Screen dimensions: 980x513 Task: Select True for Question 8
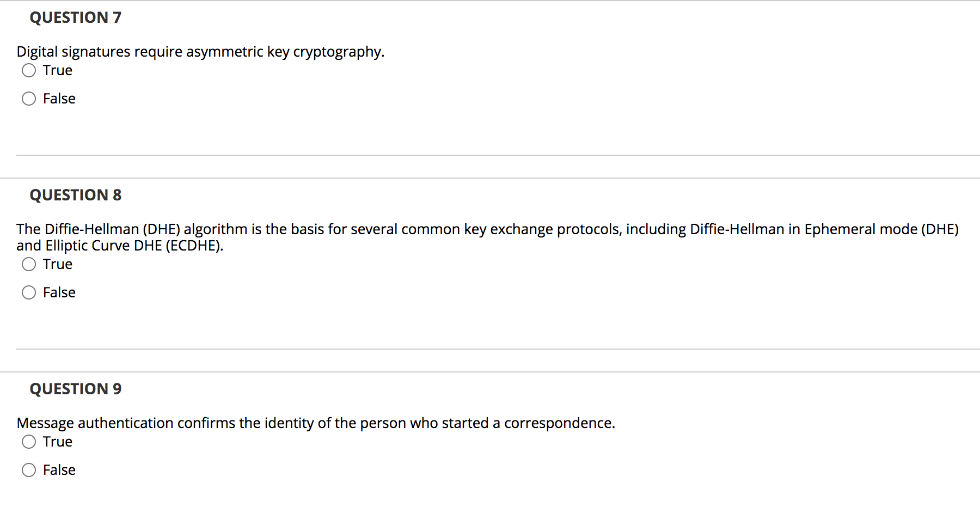pos(29,264)
